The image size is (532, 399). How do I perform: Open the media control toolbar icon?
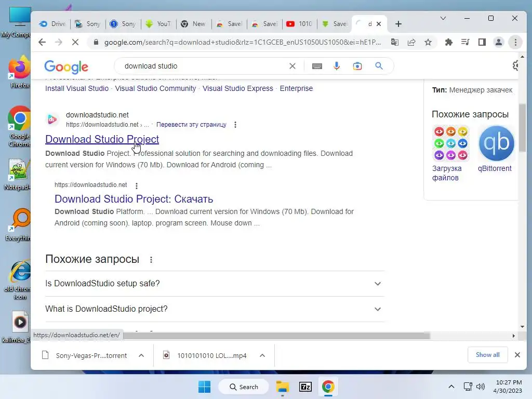point(465,42)
